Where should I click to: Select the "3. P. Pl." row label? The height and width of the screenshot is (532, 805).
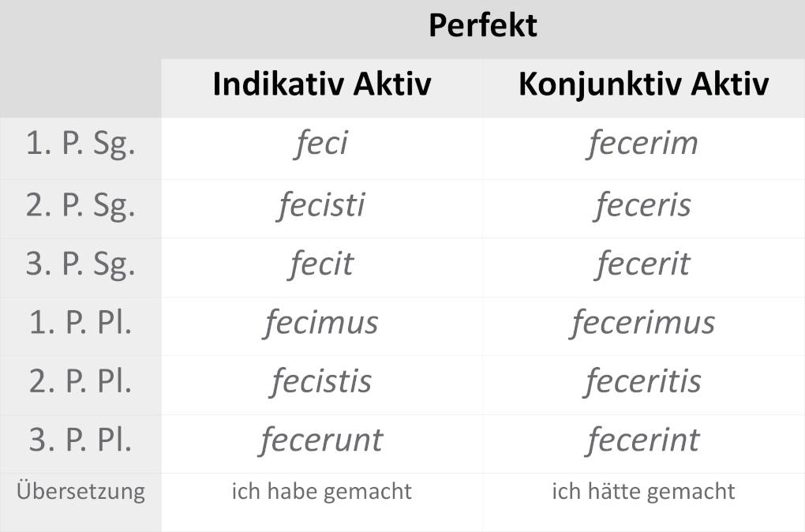[80, 440]
